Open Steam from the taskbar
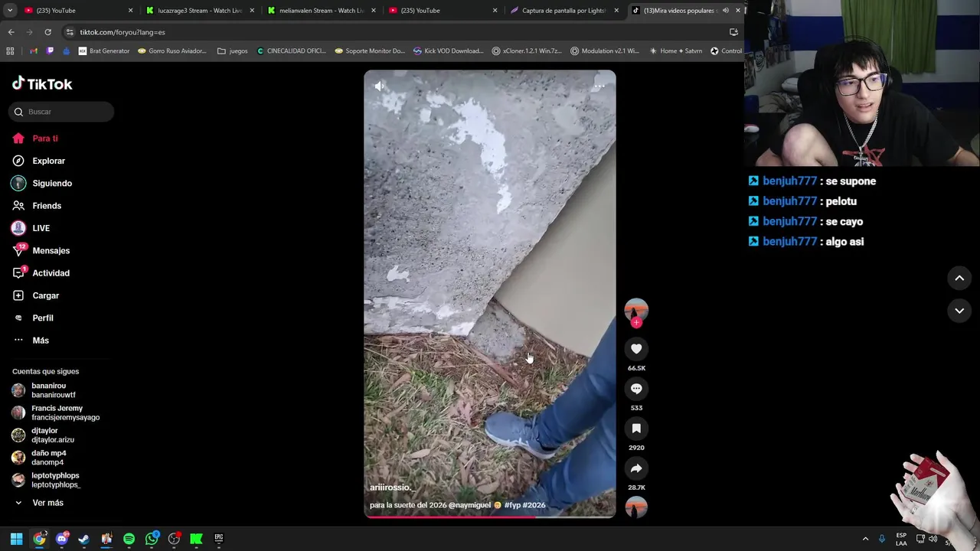The image size is (980, 551). click(83, 539)
